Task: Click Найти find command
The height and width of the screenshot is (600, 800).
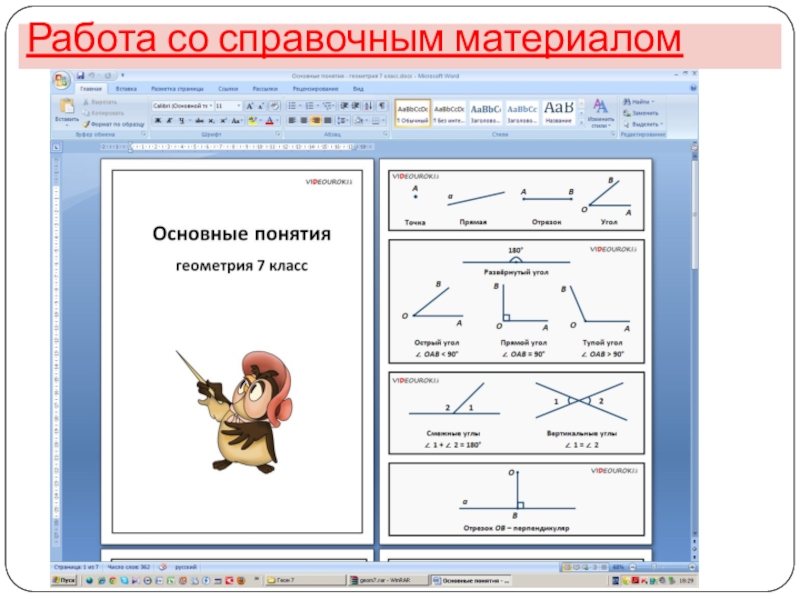Action: [638, 102]
